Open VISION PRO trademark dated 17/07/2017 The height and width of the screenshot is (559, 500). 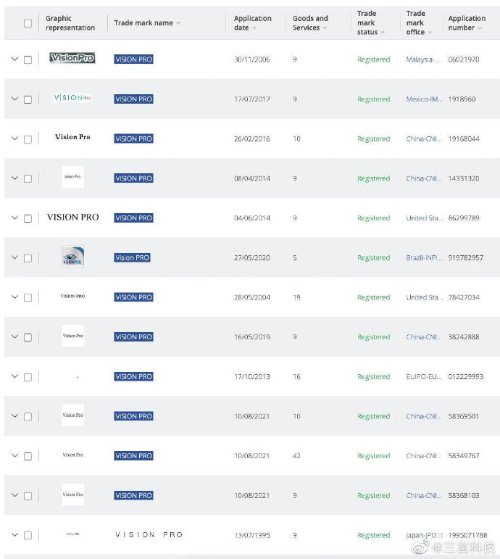[134, 99]
